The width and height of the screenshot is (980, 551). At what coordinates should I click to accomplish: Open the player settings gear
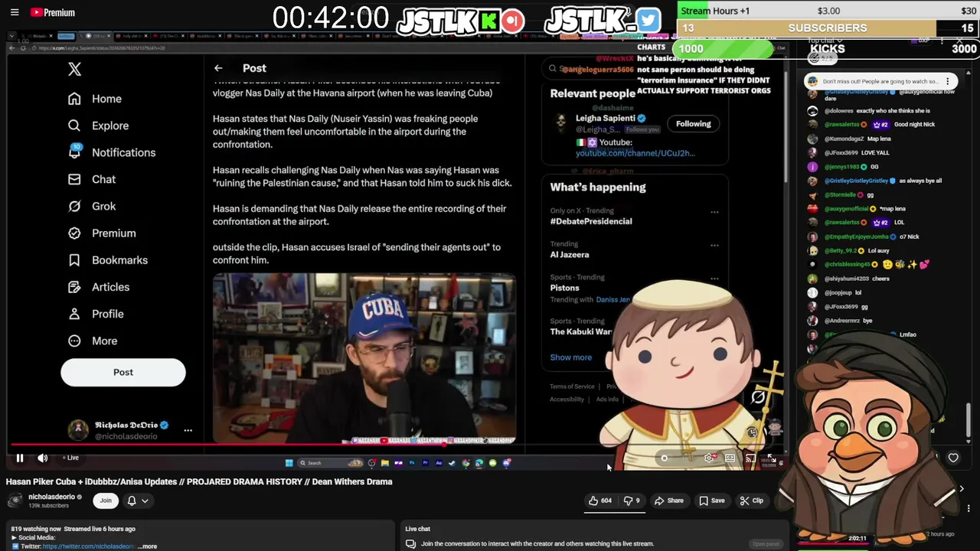pos(710,458)
